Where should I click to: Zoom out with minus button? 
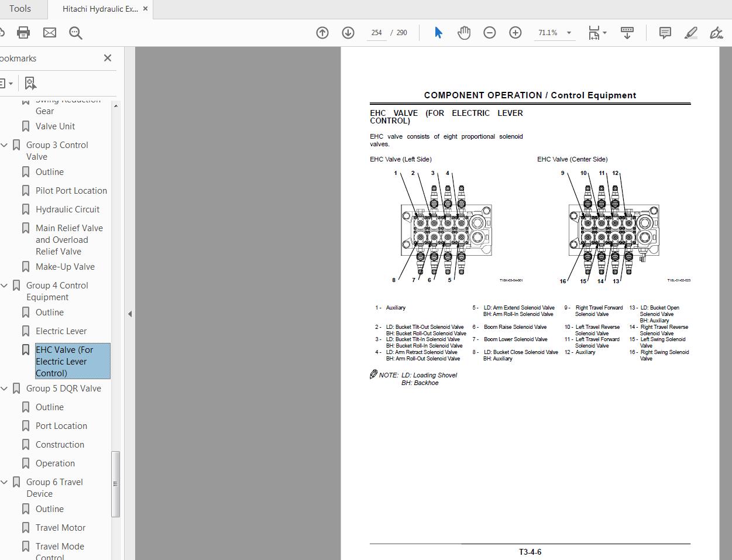click(490, 33)
